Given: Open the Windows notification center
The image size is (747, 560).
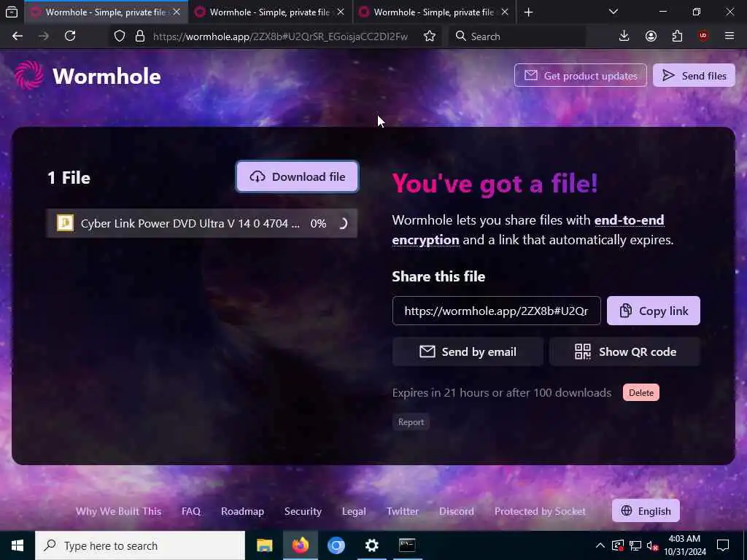Looking at the screenshot, I should (723, 545).
